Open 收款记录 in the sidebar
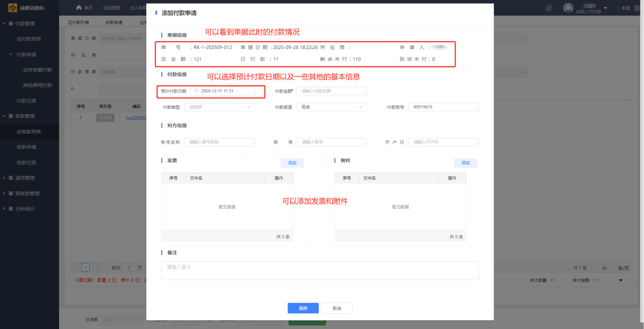 tap(26, 162)
